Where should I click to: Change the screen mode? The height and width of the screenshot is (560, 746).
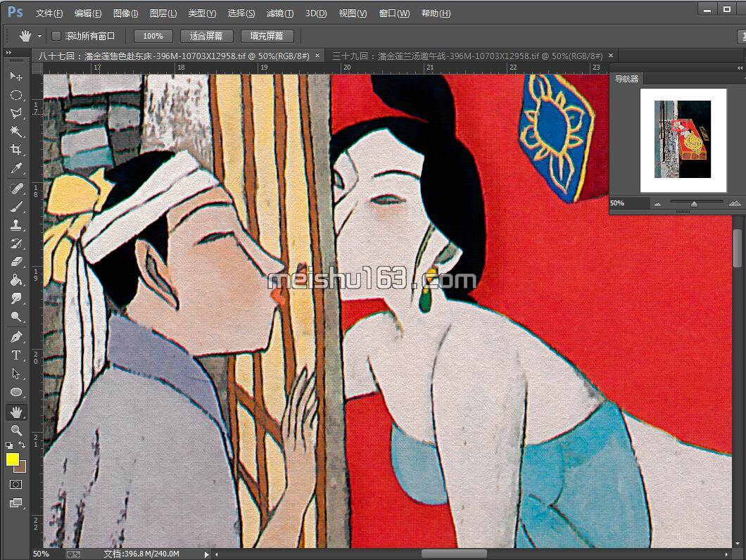[x=15, y=502]
